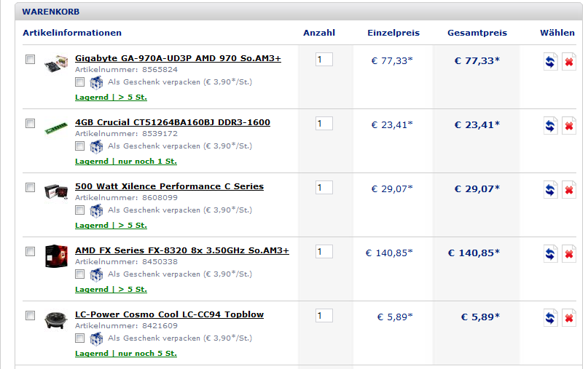Viewport: 588px width, 369px height.
Task: Tick the selection checkbox for 500 Watt Xilence
Action: click(x=31, y=187)
